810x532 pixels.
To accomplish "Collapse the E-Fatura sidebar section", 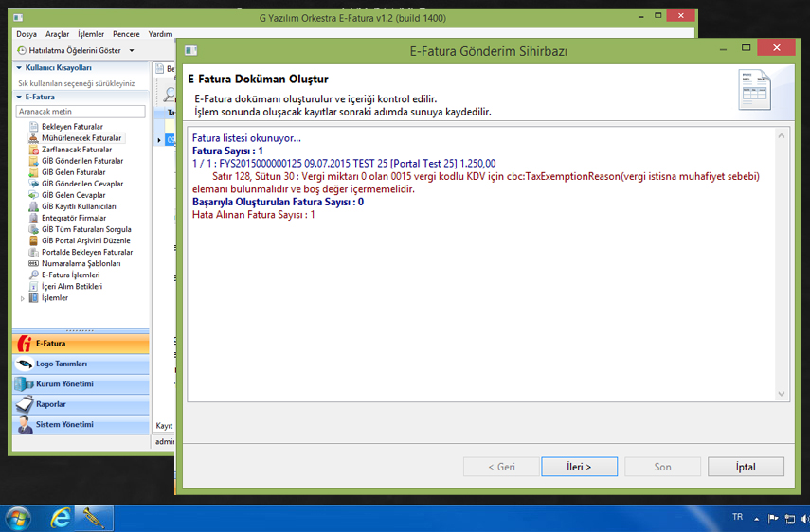I will point(18,97).
